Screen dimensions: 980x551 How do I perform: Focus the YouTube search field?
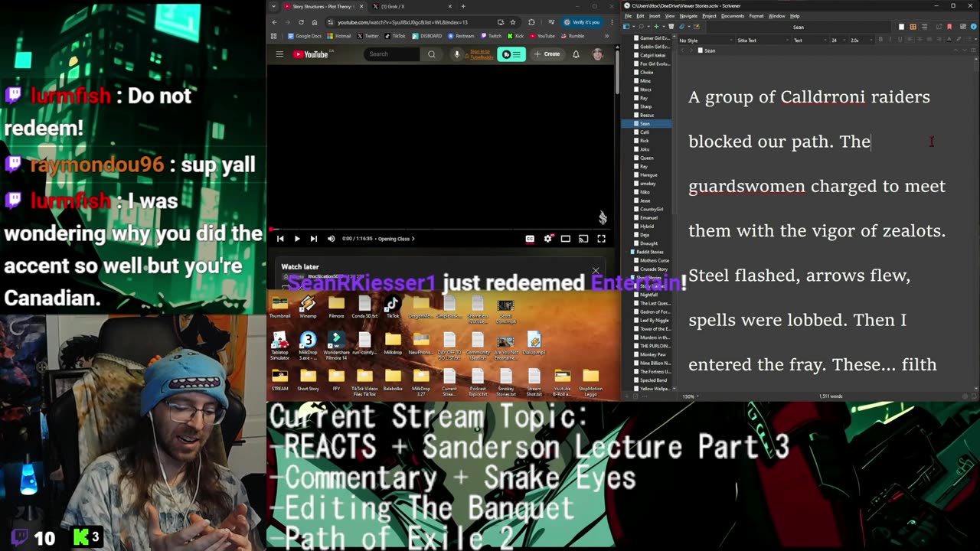(392, 54)
